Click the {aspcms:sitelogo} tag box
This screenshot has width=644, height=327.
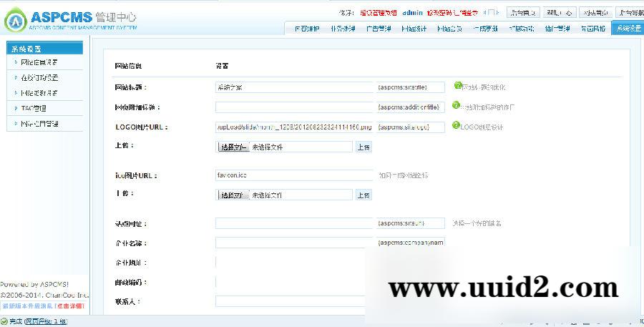[x=410, y=127]
